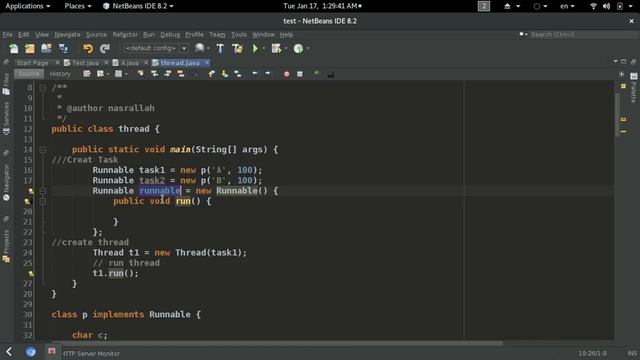Open the Services side panel
The image size is (640, 360).
[x=6, y=118]
